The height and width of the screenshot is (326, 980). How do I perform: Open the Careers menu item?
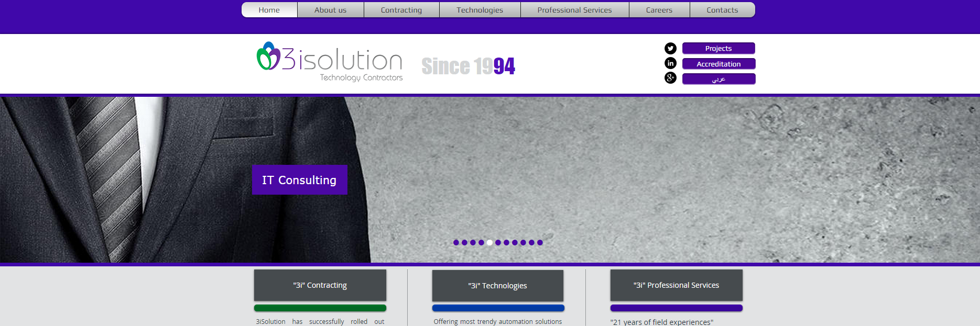[659, 10]
